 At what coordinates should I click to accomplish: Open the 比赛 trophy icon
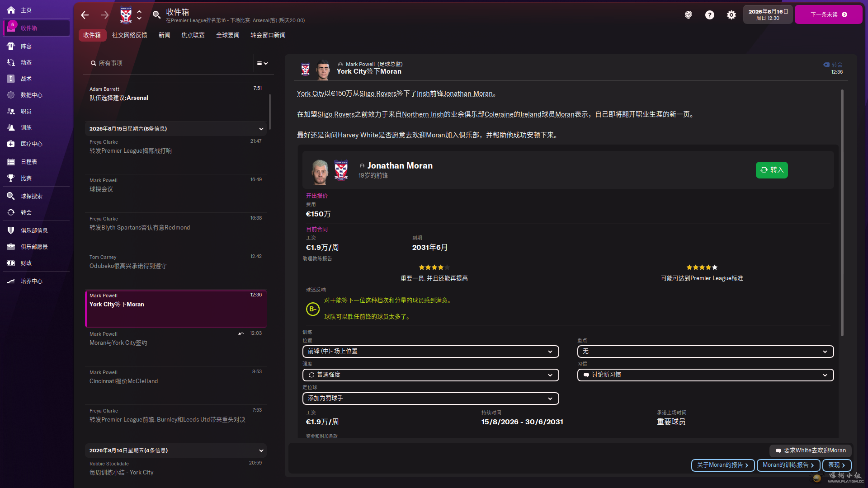[x=11, y=178]
